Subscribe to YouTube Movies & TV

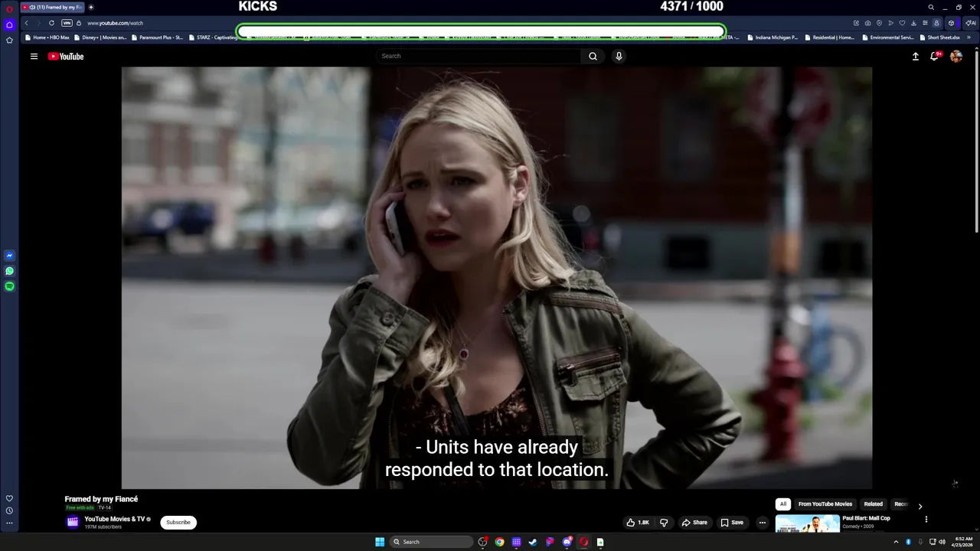coord(178,523)
